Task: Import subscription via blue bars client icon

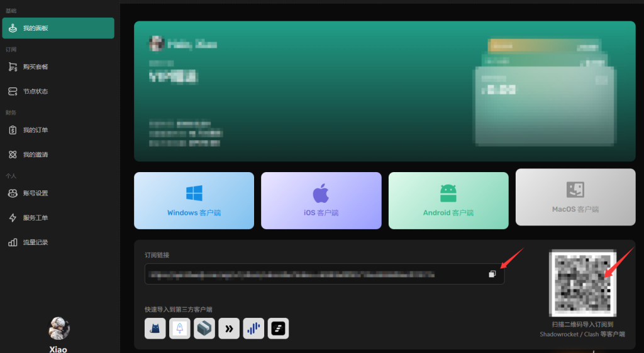Action: [x=254, y=329]
